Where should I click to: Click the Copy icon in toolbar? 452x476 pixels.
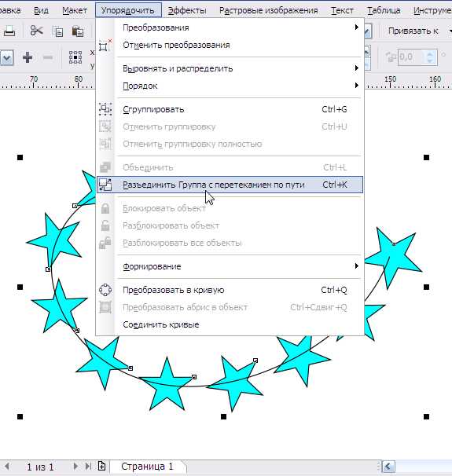click(x=57, y=31)
